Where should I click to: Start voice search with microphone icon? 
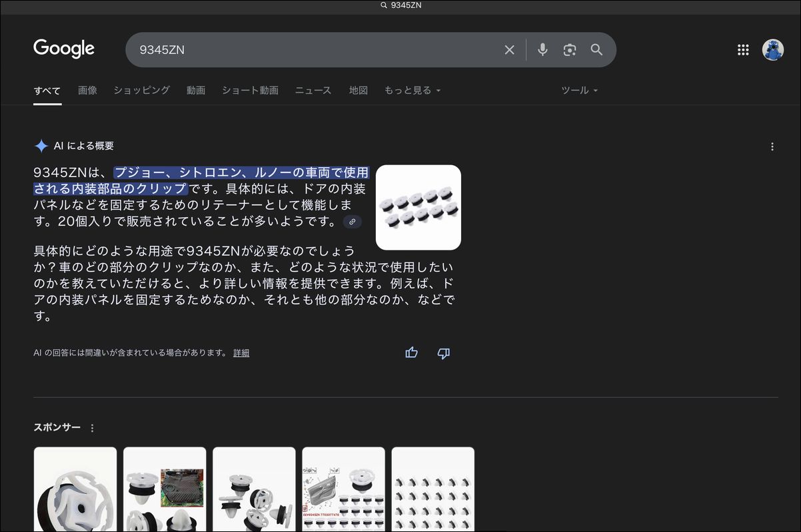[x=542, y=50]
